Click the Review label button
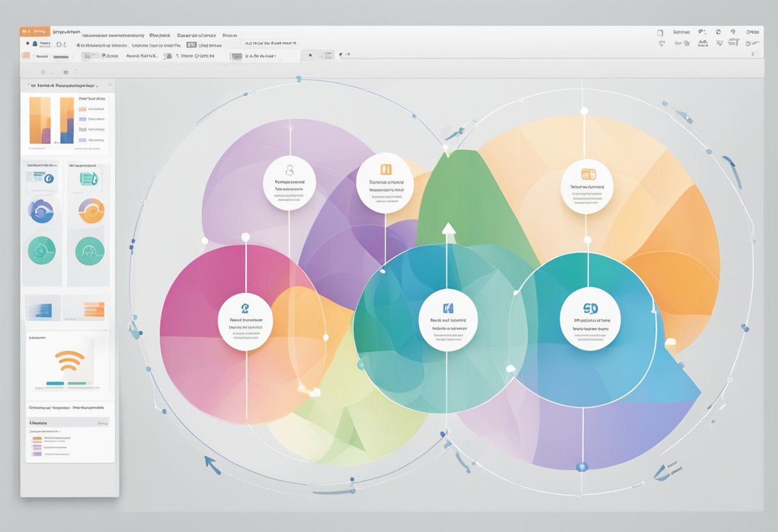 (681, 32)
